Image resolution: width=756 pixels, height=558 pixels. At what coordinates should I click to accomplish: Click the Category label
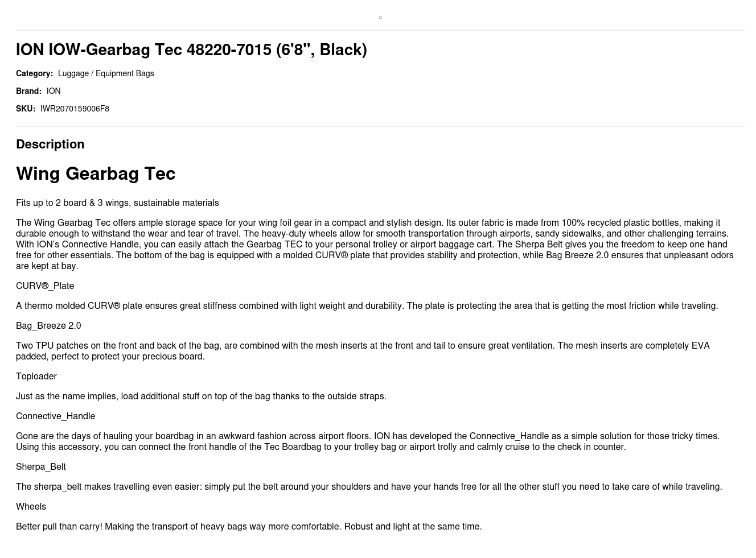coord(34,73)
